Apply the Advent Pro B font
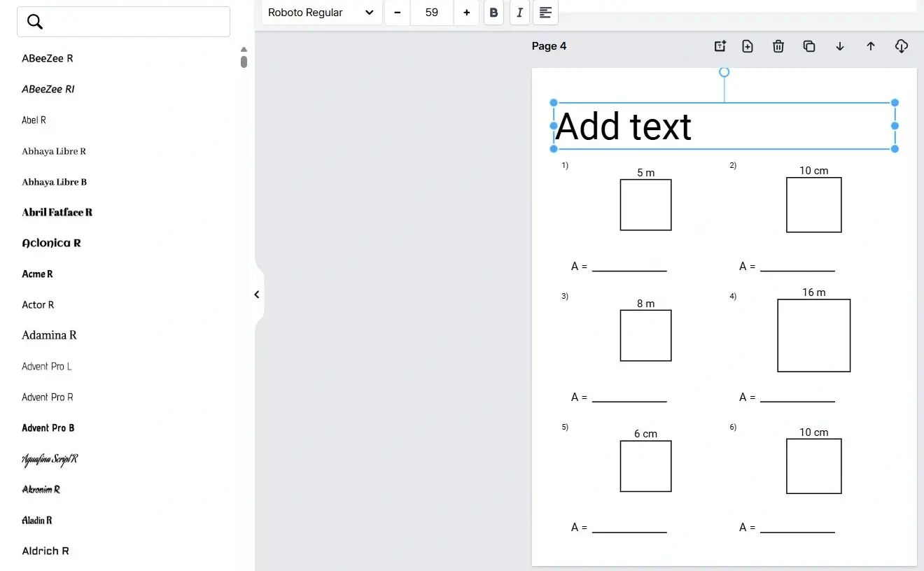The image size is (924, 571). (48, 428)
